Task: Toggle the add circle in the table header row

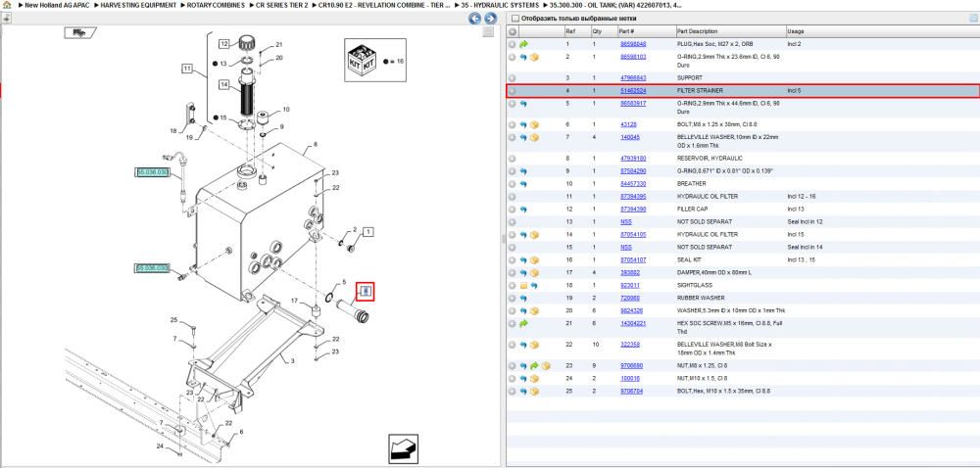Action: (512, 31)
